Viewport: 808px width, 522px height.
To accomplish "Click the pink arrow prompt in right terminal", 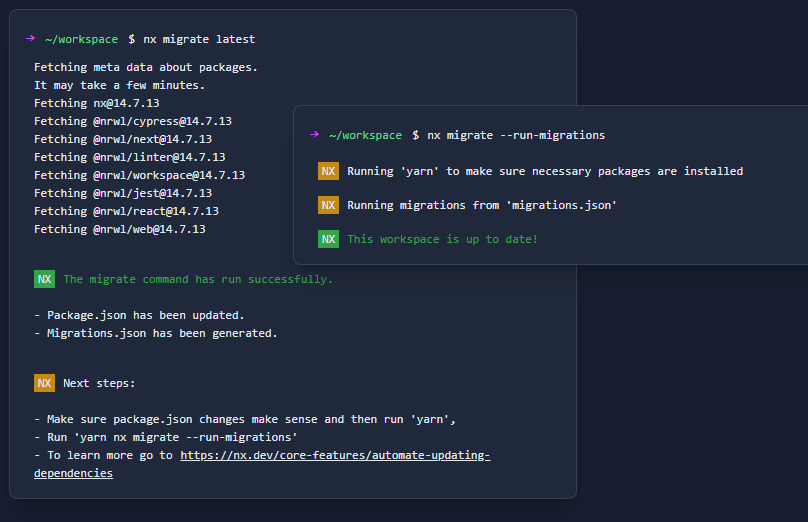I will [x=314, y=135].
